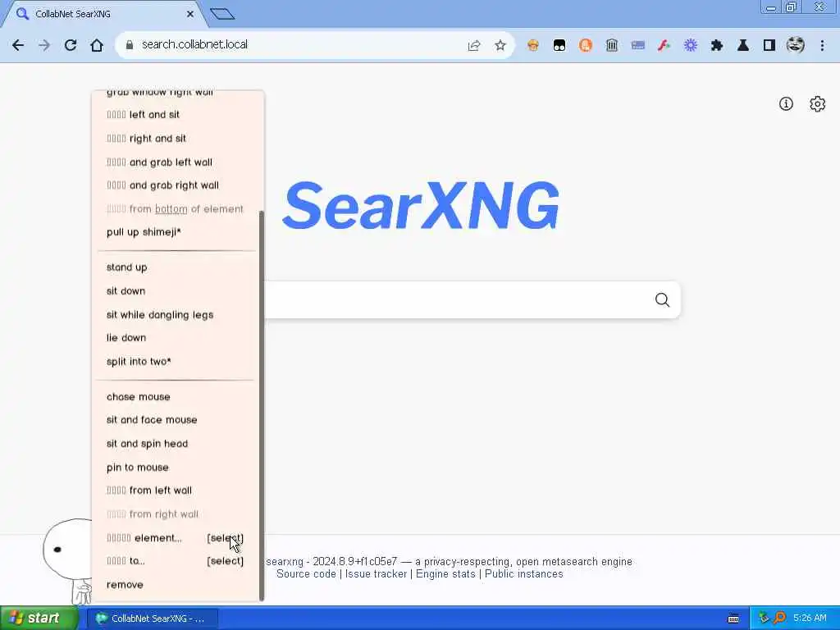The height and width of the screenshot is (630, 840).
Task: Open the black two-eyed face extension
Action: [x=559, y=46]
